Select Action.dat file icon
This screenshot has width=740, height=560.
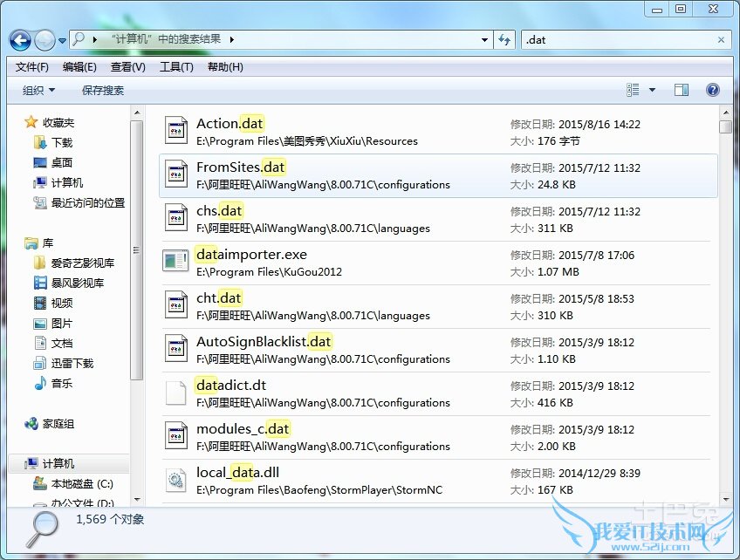[176, 130]
